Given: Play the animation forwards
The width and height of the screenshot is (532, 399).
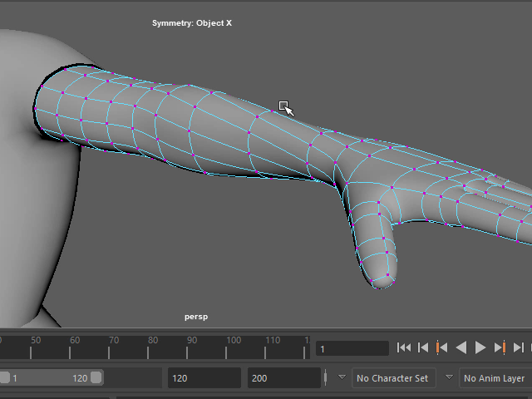Looking at the screenshot, I should (480, 347).
